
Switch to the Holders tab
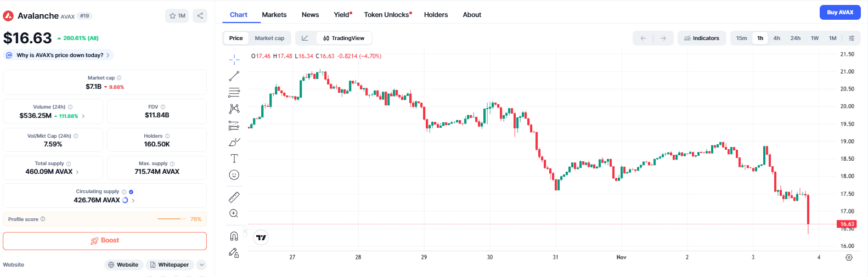[436, 15]
